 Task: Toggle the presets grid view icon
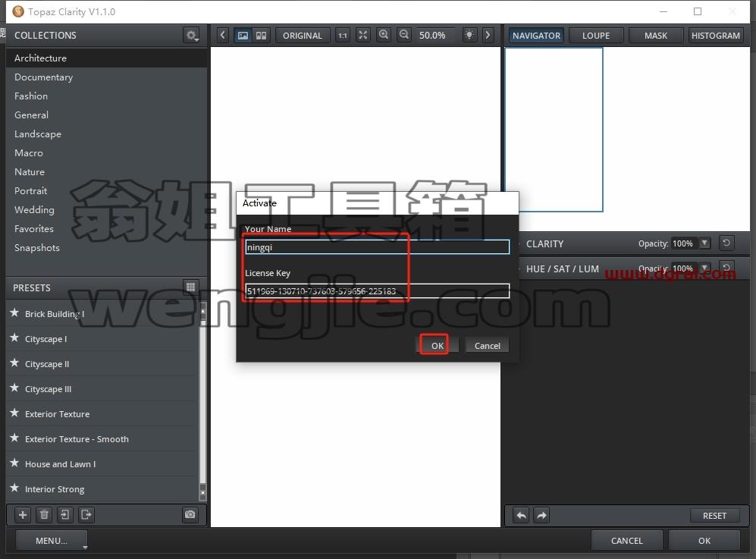click(191, 287)
